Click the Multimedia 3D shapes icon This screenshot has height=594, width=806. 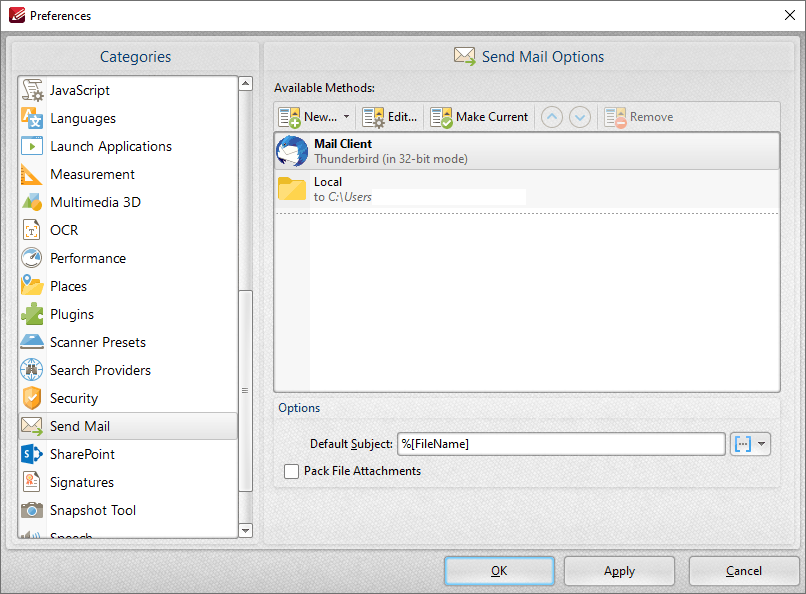click(x=32, y=202)
